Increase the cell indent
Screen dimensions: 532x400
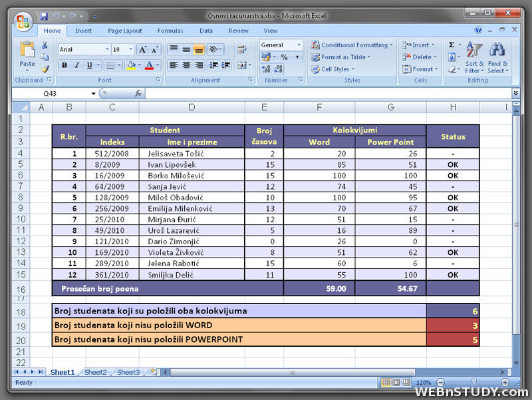[x=226, y=65]
